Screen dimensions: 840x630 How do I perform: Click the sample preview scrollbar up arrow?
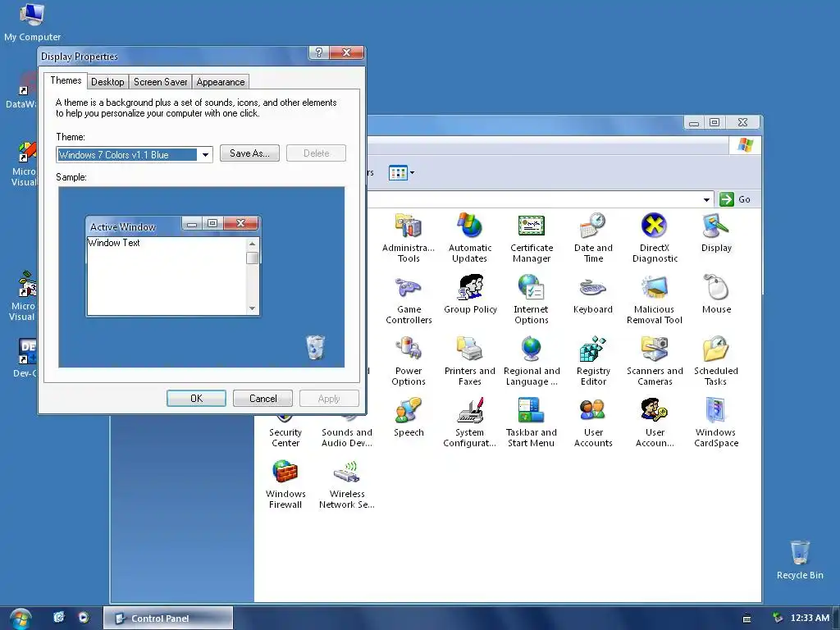click(x=253, y=244)
